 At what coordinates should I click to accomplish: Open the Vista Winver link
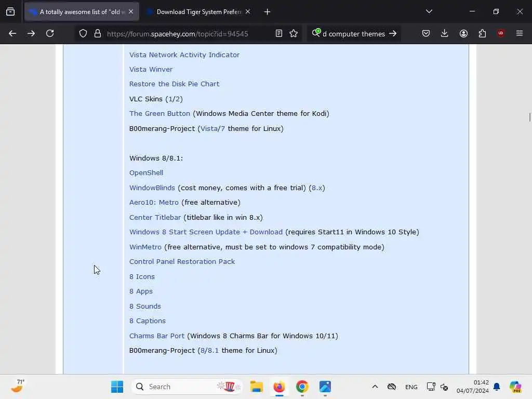tap(151, 70)
